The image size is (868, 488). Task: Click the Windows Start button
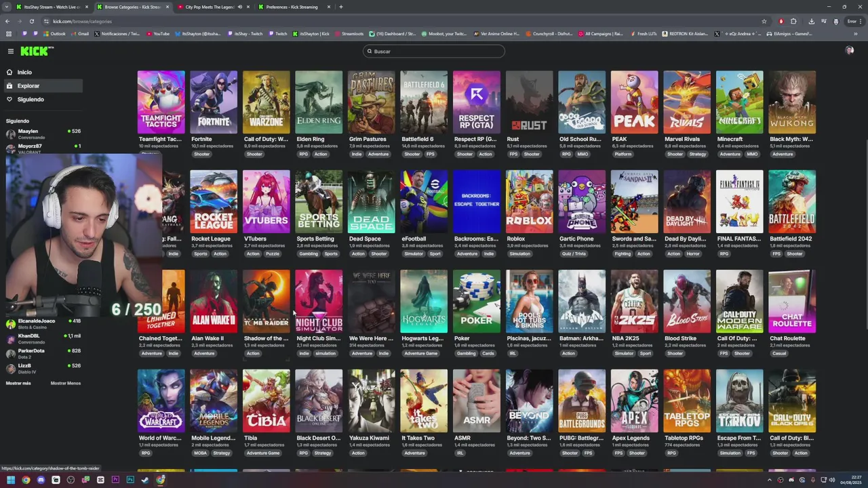tap(11, 480)
